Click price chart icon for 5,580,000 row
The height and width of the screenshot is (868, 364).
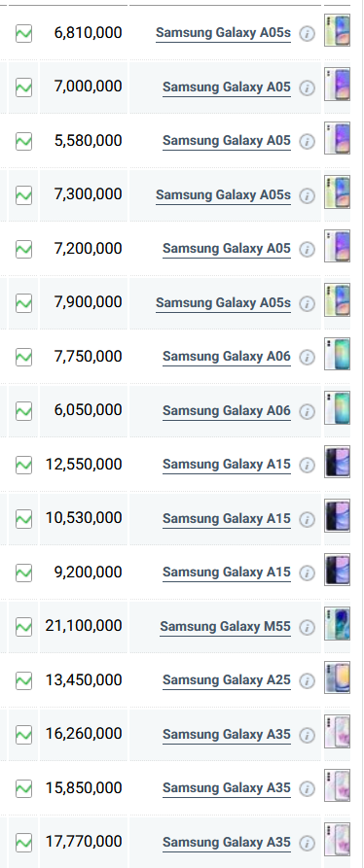point(23,141)
